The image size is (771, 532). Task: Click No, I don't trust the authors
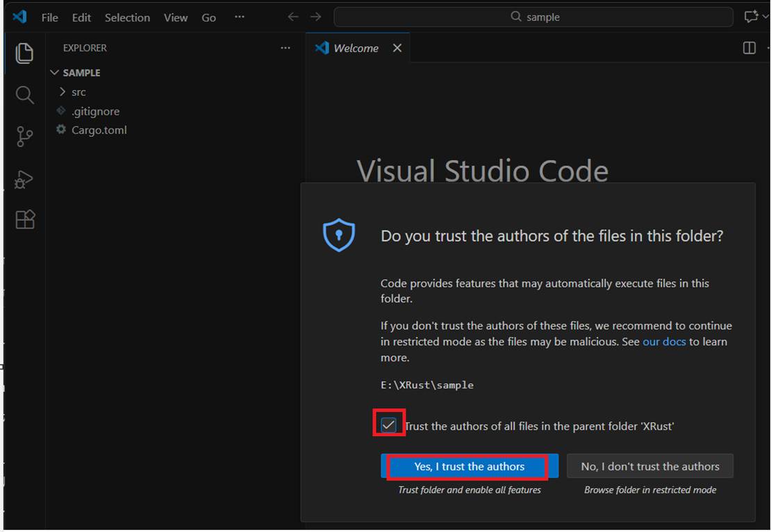click(x=649, y=467)
